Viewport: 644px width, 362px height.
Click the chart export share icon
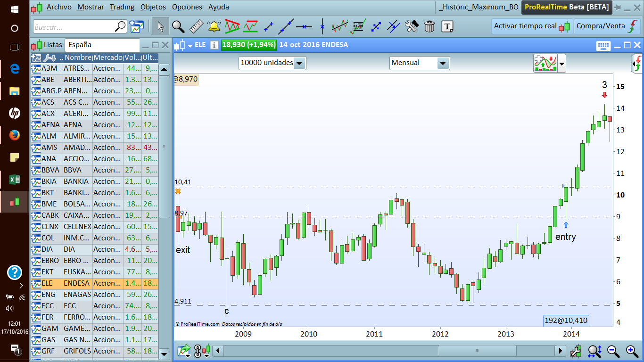[x=184, y=351]
